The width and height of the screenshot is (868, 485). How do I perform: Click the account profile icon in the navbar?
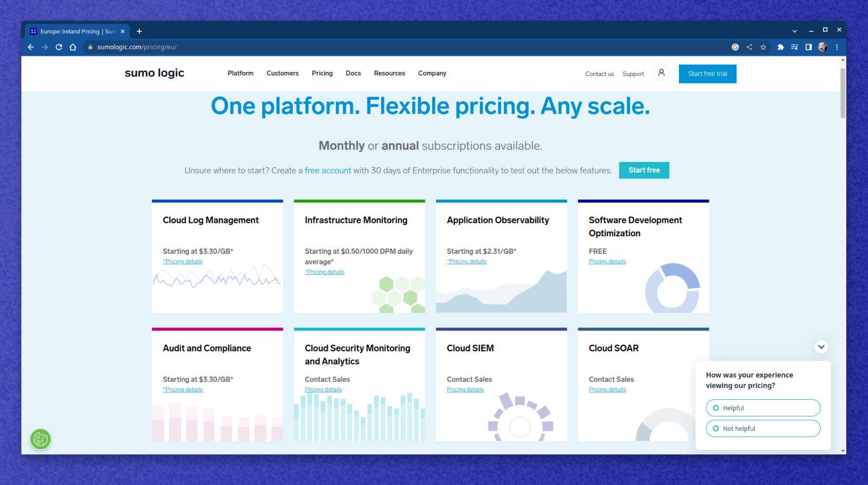pos(662,72)
